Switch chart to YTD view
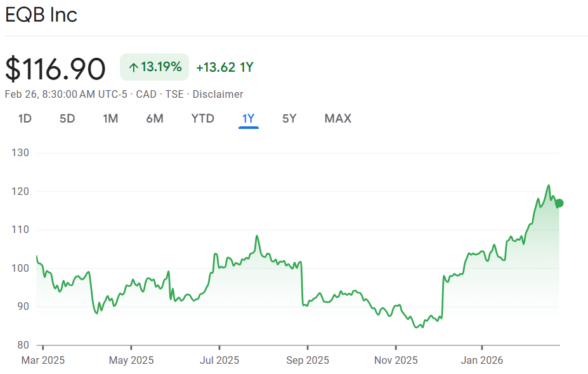The width and height of the screenshot is (588, 374). click(203, 119)
